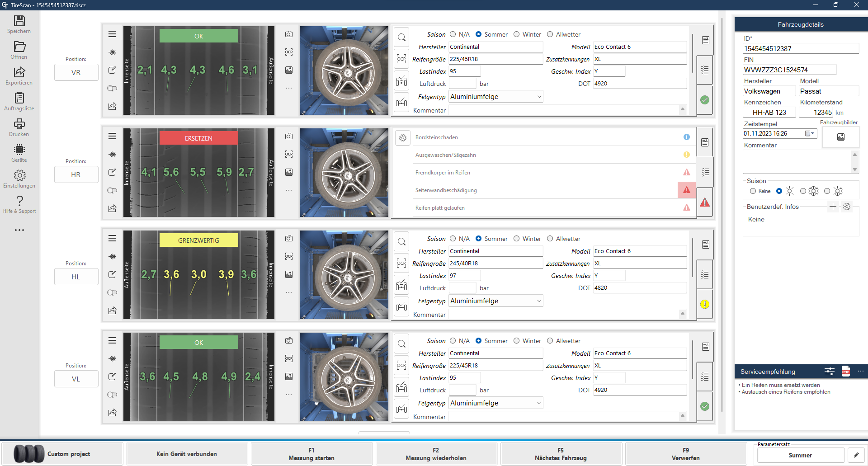Discard measurement with F9 Verwerfen
This screenshot has width=868, height=466.
click(x=685, y=454)
